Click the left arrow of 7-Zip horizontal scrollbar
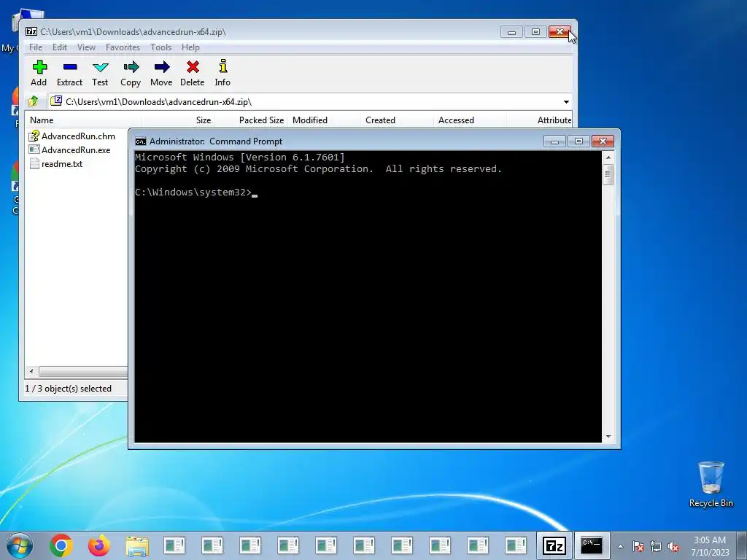 pos(31,371)
